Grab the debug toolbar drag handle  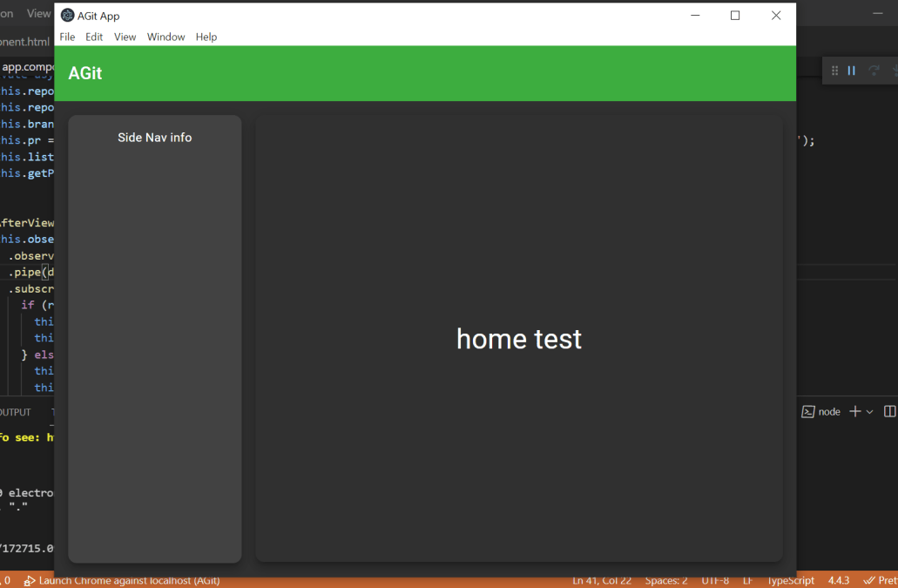coord(834,71)
